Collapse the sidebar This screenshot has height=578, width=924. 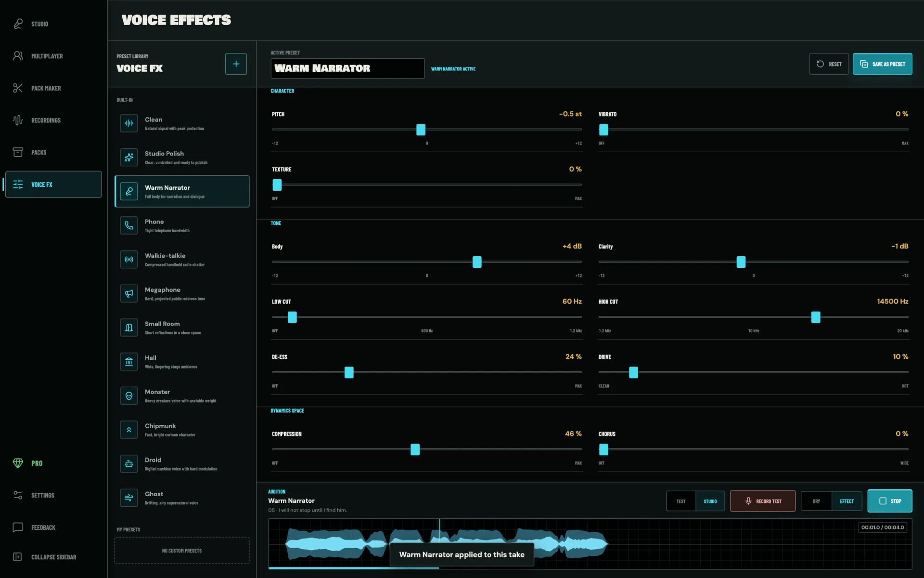pyautogui.click(x=53, y=557)
